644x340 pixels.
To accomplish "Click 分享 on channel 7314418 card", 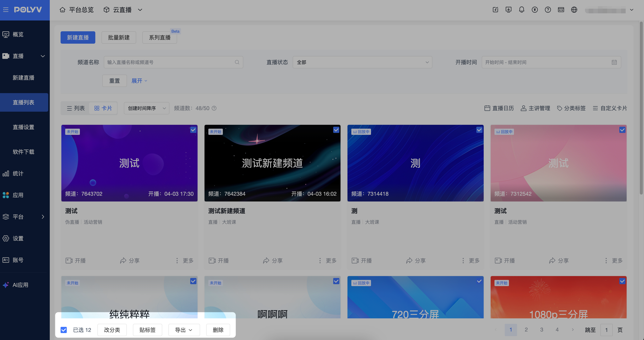I will 416,261.
